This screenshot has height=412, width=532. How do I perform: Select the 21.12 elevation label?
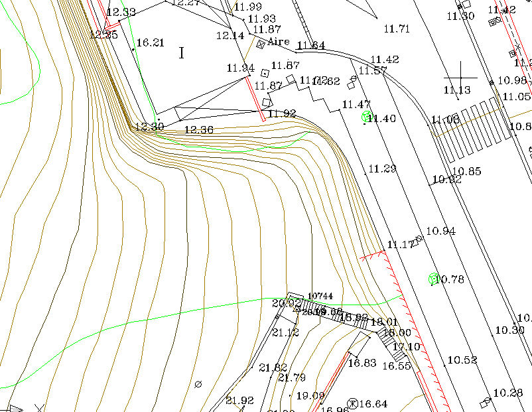(286, 332)
